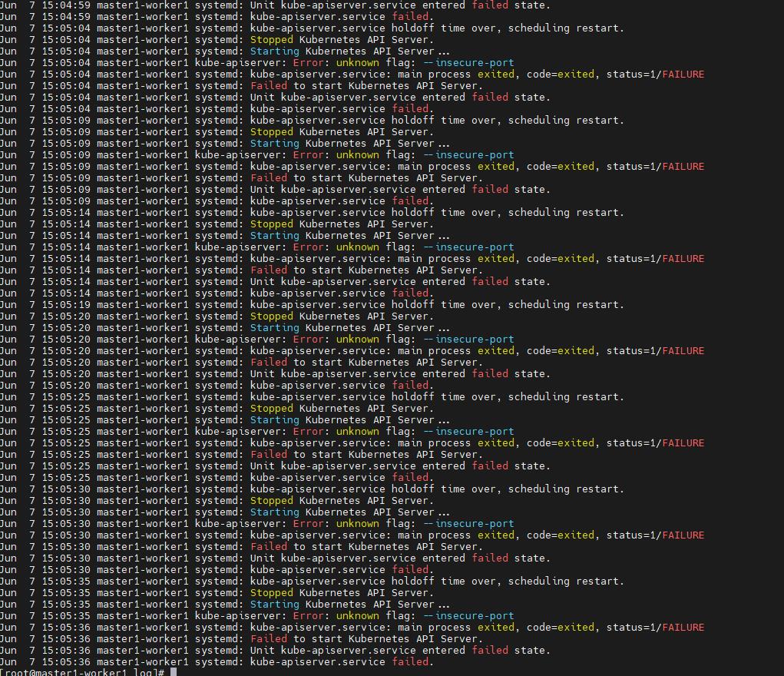Image resolution: width=784 pixels, height=676 pixels.
Task: Click the root@master1-worker1 log shell prompt
Action: click(x=82, y=672)
